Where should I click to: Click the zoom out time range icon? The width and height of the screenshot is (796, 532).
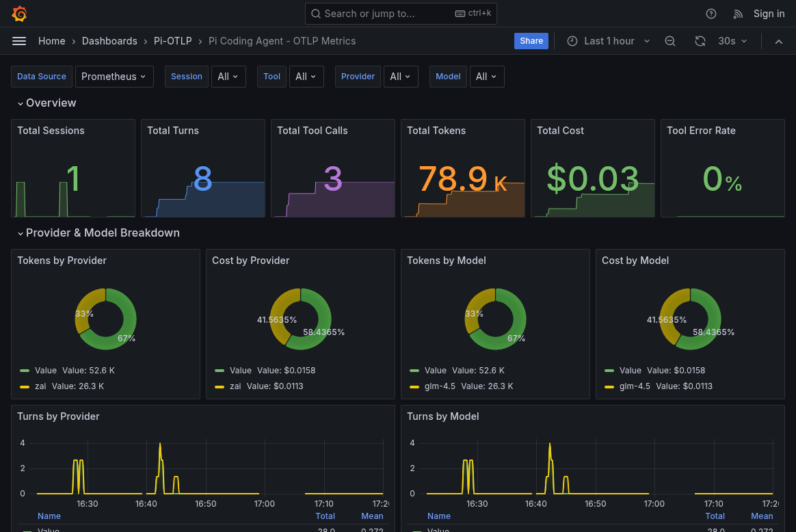(x=669, y=41)
